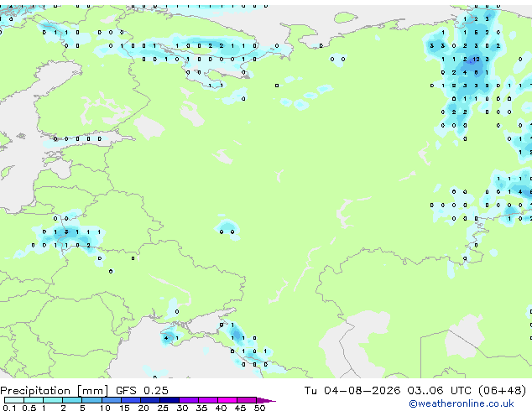
Task: Open the weatheronline.co.uk copyright link
Action: click(462, 403)
